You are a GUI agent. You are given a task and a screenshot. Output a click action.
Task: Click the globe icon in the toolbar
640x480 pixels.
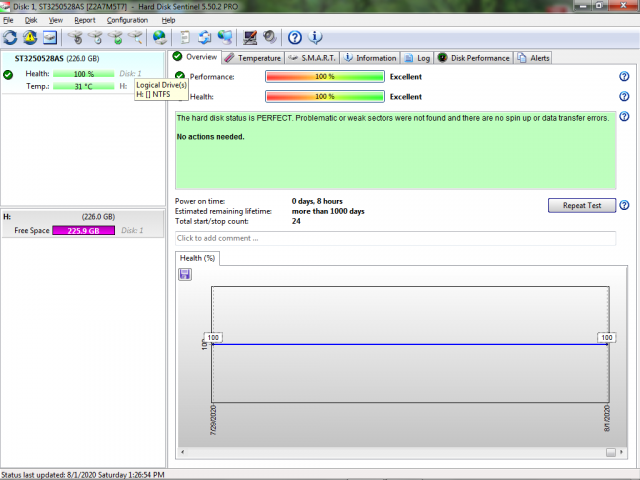pyautogui.click(x=159, y=38)
